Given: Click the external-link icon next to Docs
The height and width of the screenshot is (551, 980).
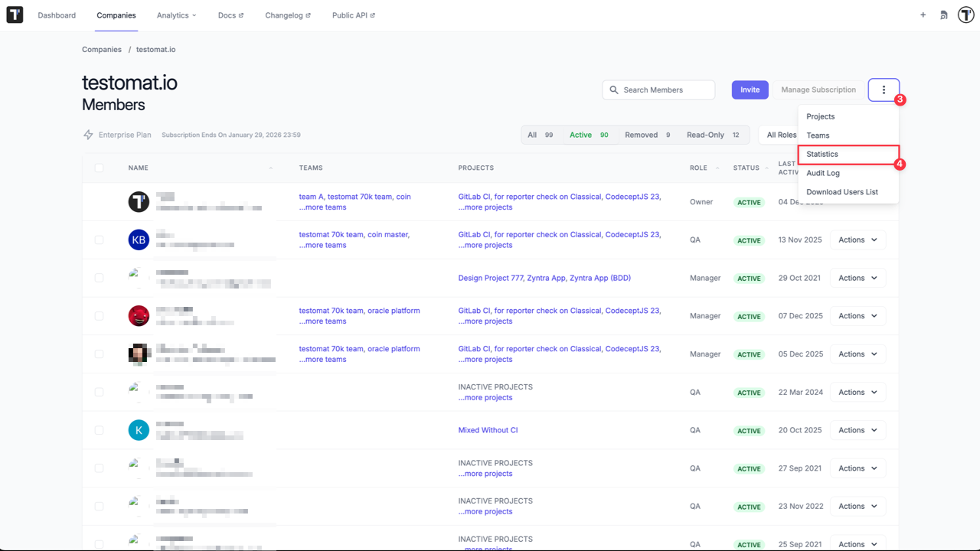Looking at the screenshot, I should point(242,14).
